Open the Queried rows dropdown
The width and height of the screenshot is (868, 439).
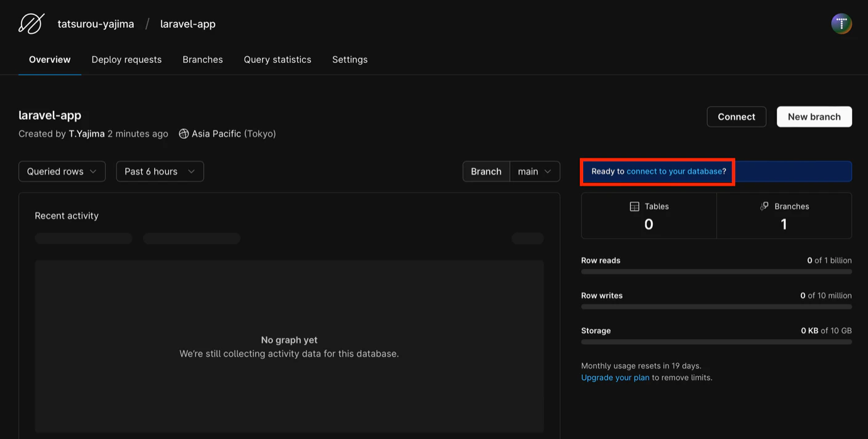coord(62,171)
